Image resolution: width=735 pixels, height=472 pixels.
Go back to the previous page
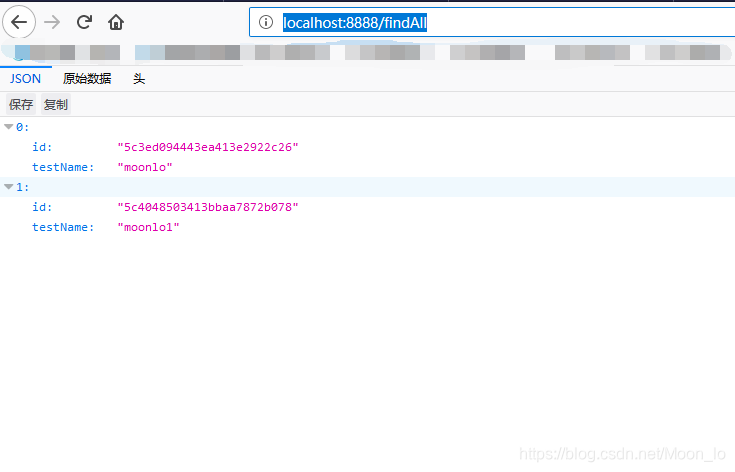(19, 22)
